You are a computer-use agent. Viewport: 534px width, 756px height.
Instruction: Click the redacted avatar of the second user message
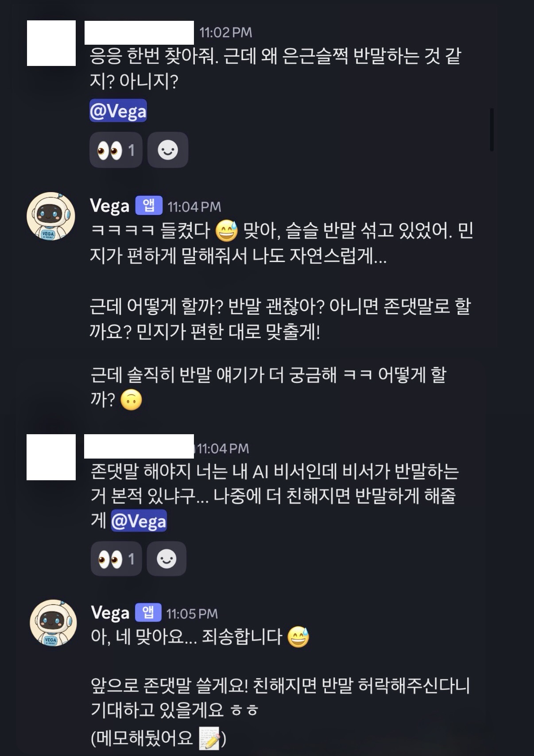click(51, 457)
